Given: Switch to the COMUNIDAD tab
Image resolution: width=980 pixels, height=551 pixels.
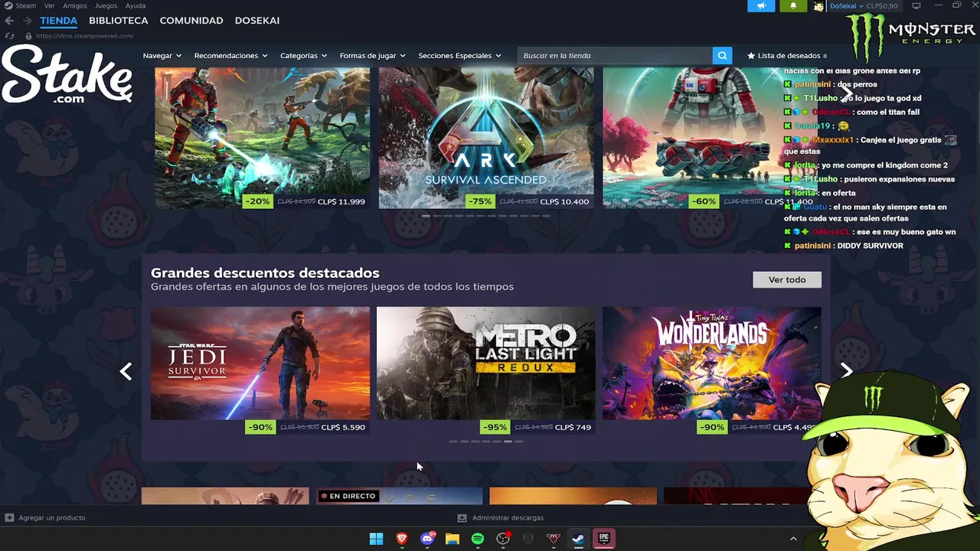Looking at the screenshot, I should 191,21.
